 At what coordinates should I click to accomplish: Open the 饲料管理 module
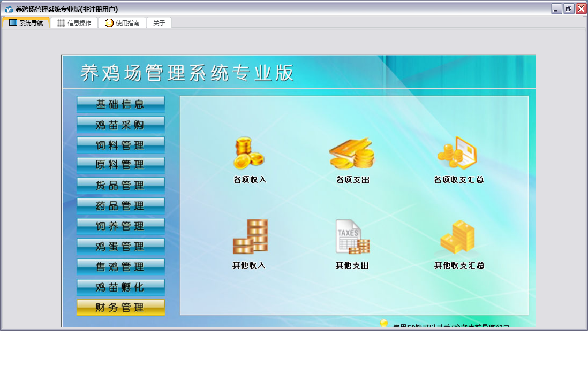coord(120,145)
